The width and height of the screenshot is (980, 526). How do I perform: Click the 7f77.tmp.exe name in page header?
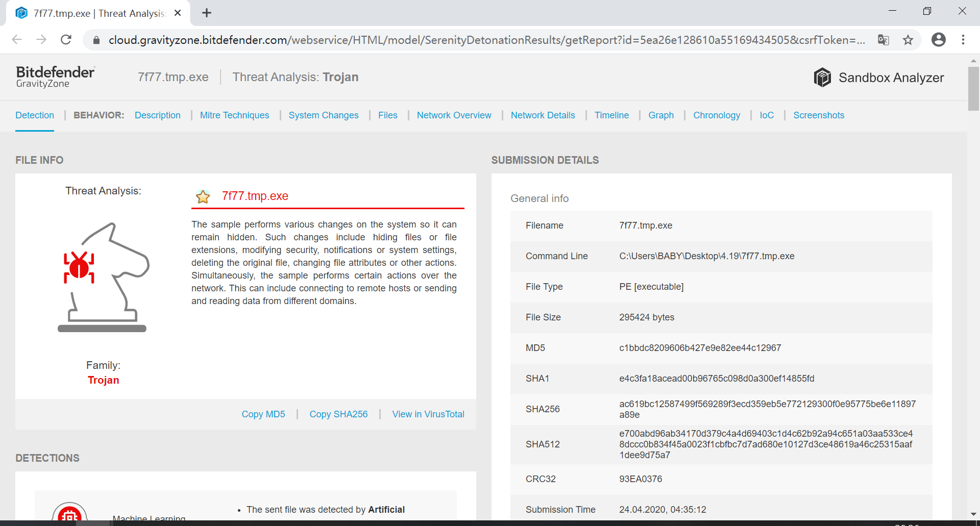point(173,77)
